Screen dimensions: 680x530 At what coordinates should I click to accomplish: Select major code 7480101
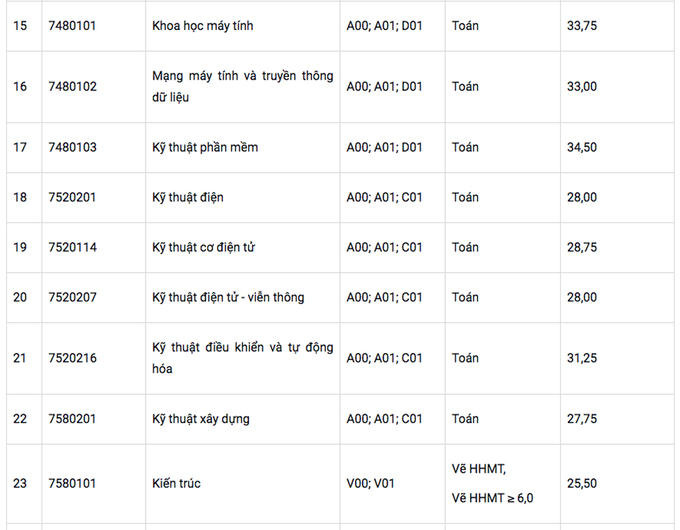pos(72,25)
